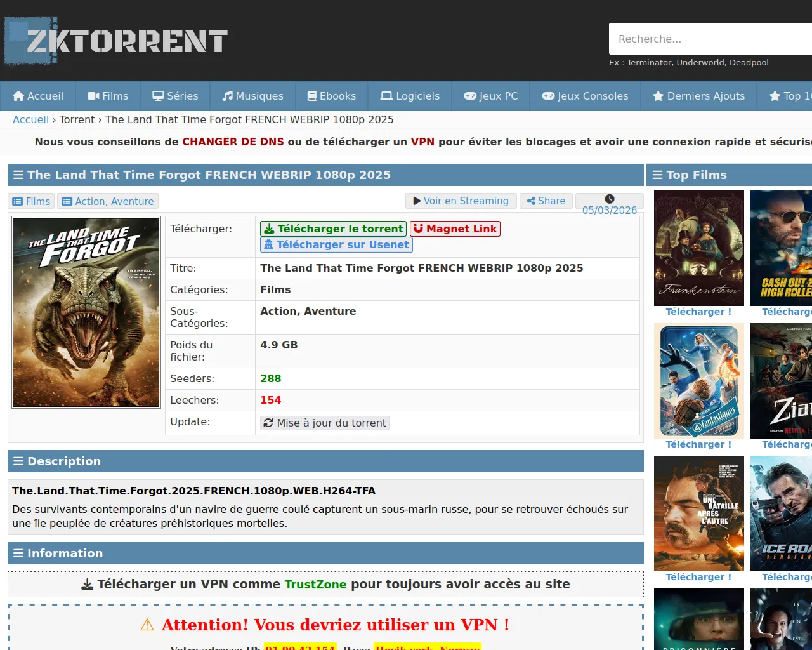Click the refresh icon on Mise à jour
Viewport: 812px width, 650px height.
[x=268, y=423]
